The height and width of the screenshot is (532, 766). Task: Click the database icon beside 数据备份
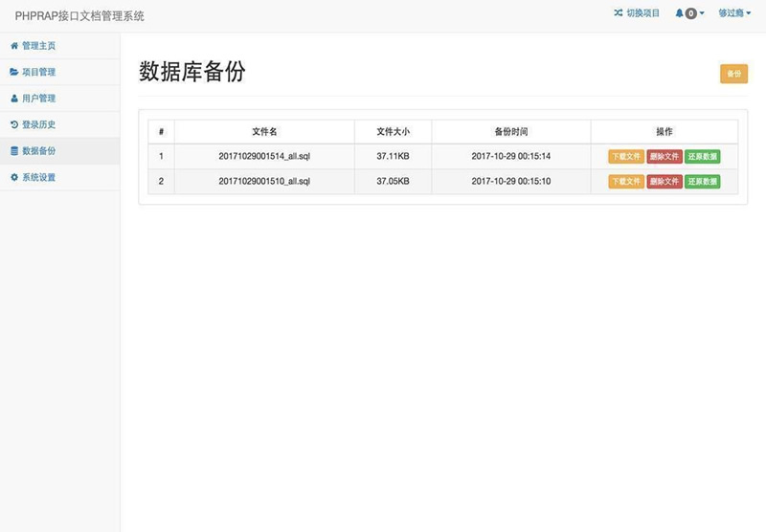click(13, 151)
